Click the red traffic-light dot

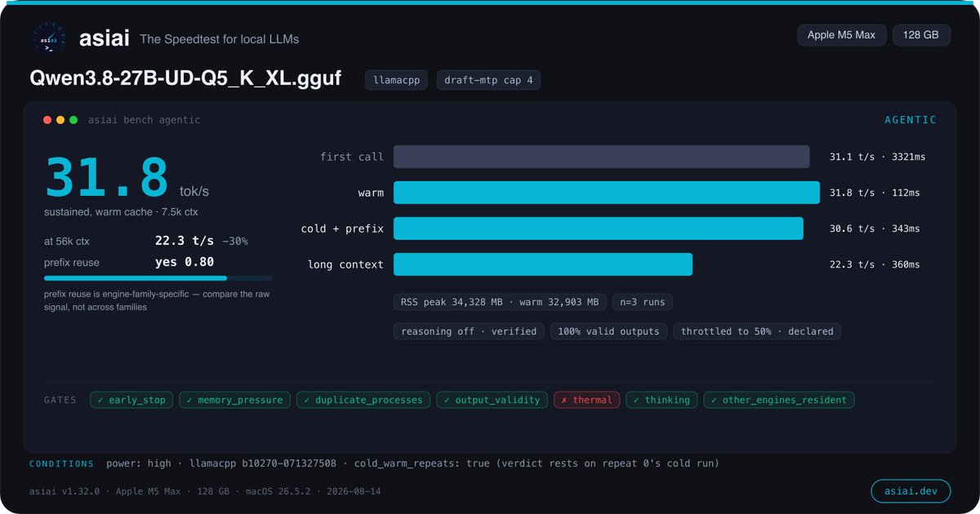click(x=47, y=120)
